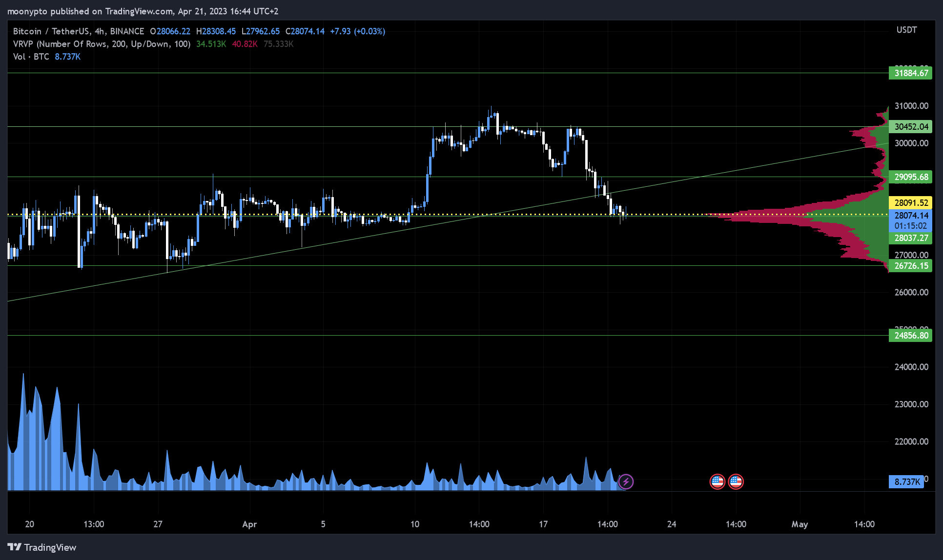Click the 22000.00 price axis tick
This screenshot has width=943, height=560.
pyautogui.click(x=911, y=441)
